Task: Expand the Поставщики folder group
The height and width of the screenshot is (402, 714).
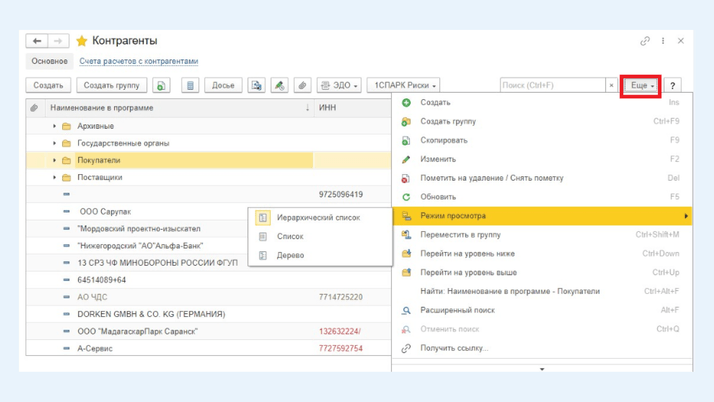Action: [x=55, y=177]
